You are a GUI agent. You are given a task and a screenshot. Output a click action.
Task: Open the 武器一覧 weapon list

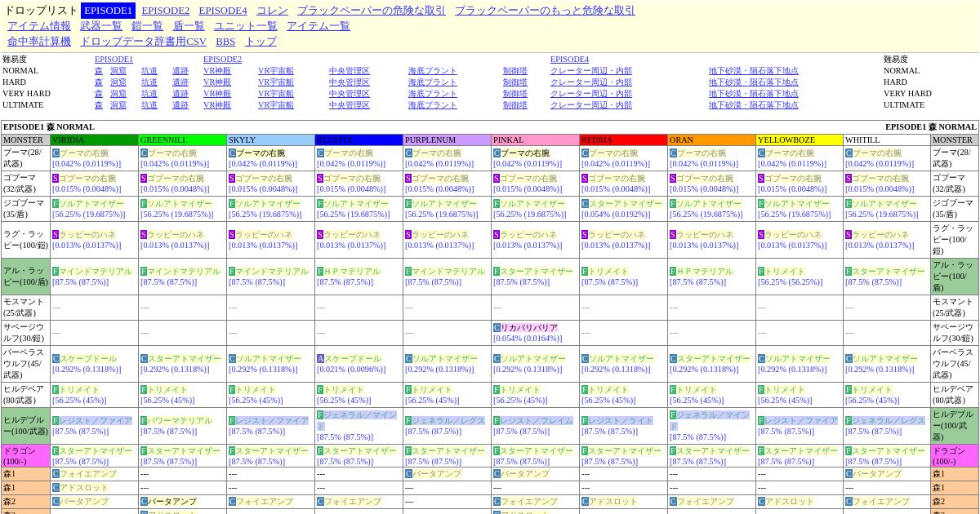[x=101, y=26]
